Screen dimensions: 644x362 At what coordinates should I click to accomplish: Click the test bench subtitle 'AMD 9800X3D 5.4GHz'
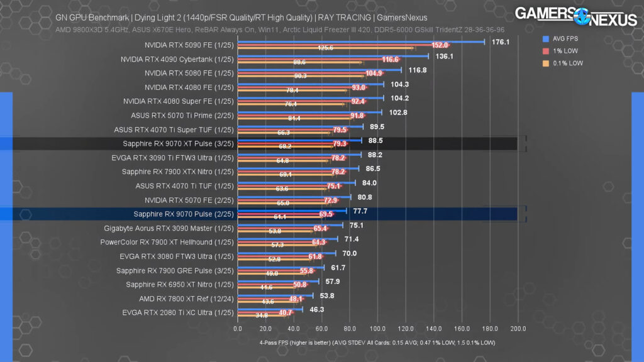pyautogui.click(x=92, y=30)
